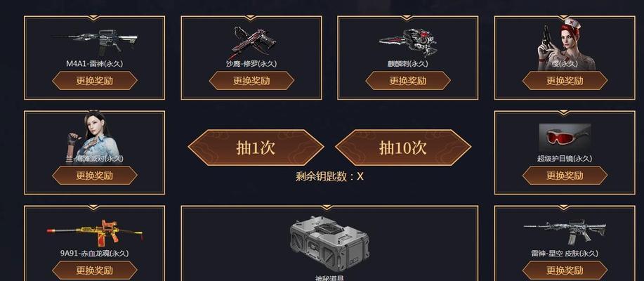This screenshot has width=644, height=281.
Task: Draw ten times with 抽10次 button
Action: point(403,148)
